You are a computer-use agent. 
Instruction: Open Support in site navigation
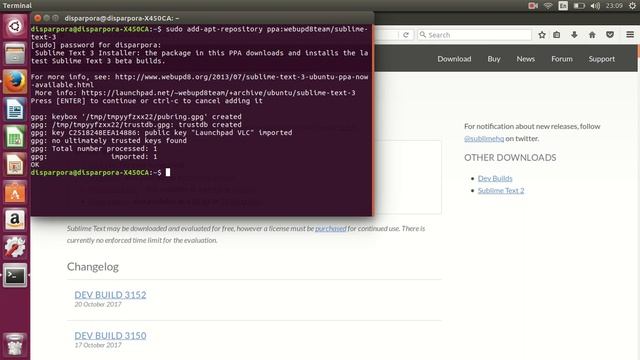click(602, 59)
